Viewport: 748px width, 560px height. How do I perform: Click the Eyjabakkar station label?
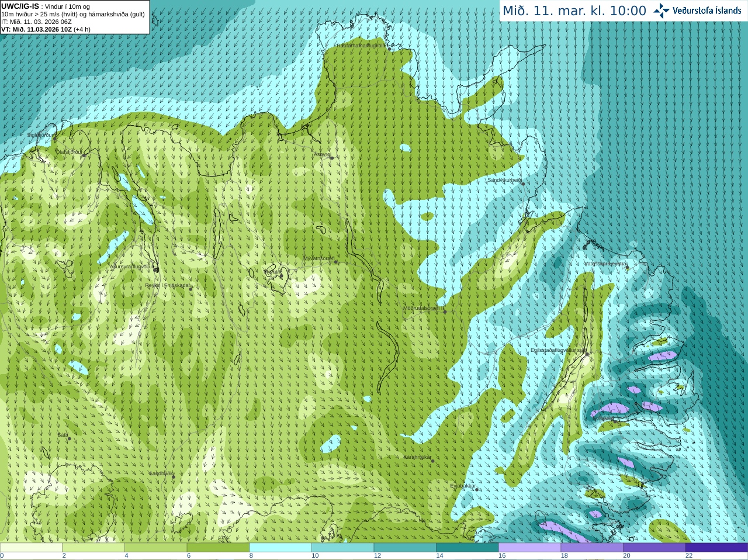click(x=463, y=486)
